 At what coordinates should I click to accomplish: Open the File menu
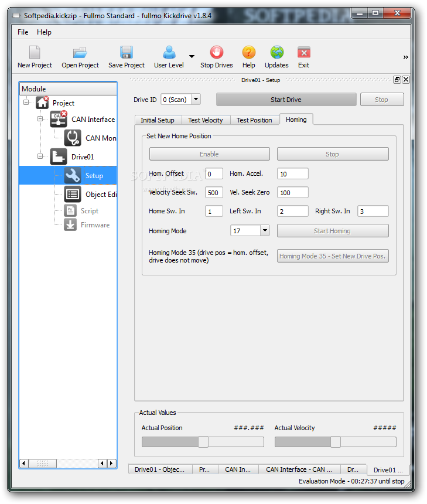(x=23, y=32)
